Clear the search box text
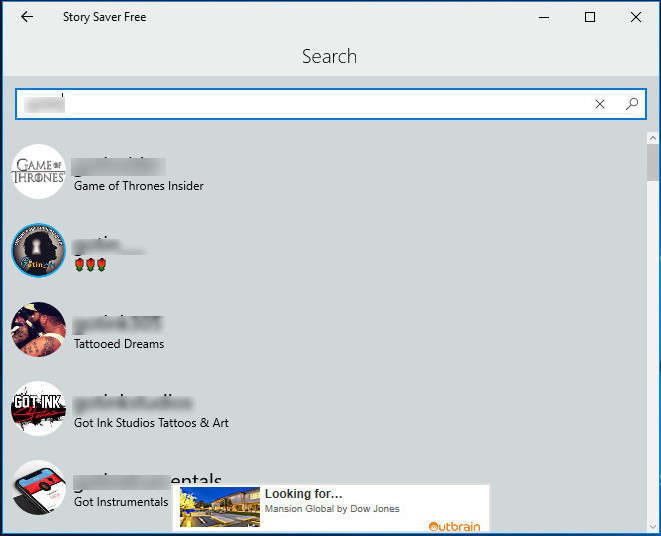The height and width of the screenshot is (536, 661). (x=599, y=104)
